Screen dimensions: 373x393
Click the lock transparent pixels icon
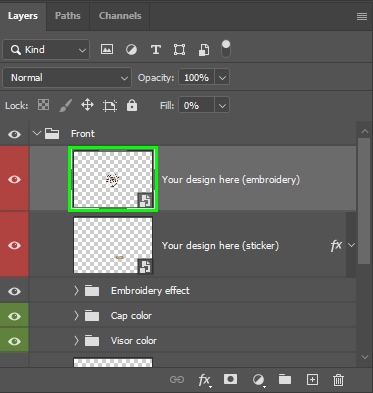pos(43,105)
